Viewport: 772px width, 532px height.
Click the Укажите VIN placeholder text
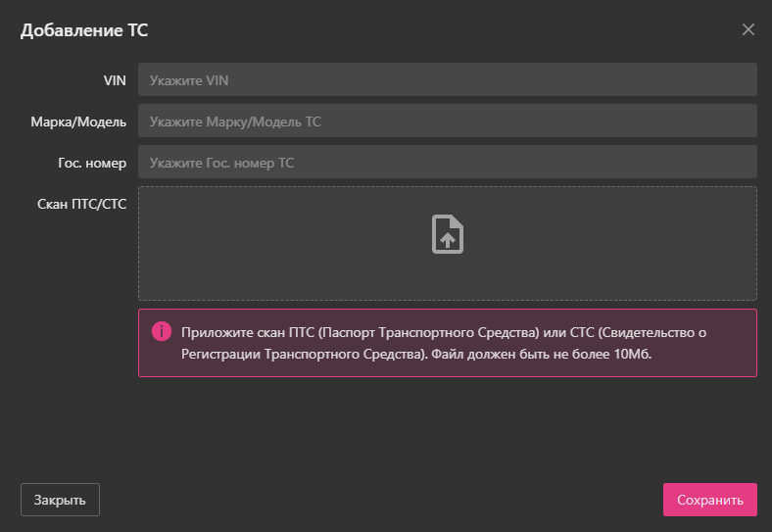pyautogui.click(x=189, y=80)
